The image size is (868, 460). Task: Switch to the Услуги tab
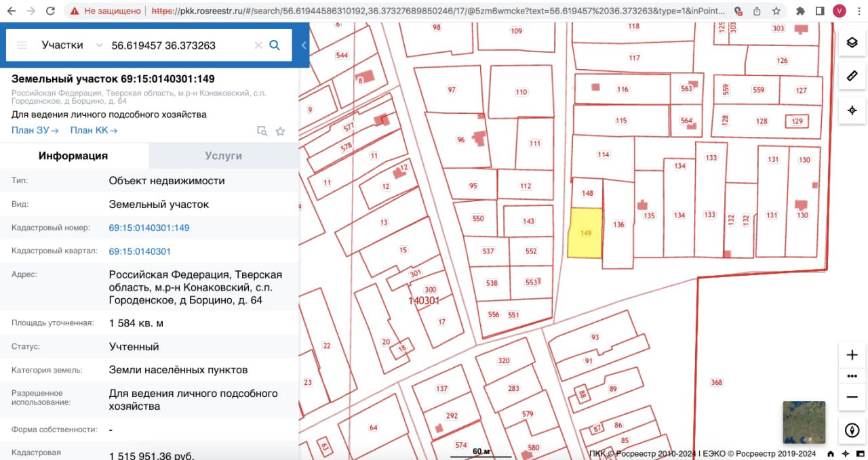pyautogui.click(x=223, y=156)
